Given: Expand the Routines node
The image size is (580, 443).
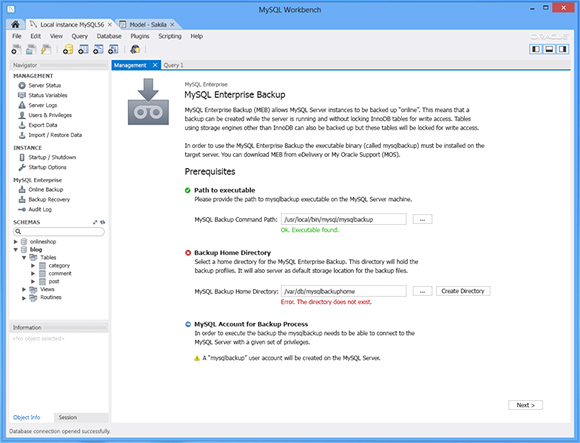Looking at the screenshot, I should point(24,298).
